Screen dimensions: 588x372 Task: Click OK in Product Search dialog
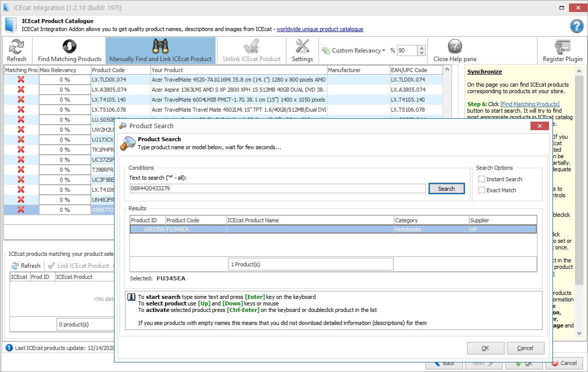point(485,348)
